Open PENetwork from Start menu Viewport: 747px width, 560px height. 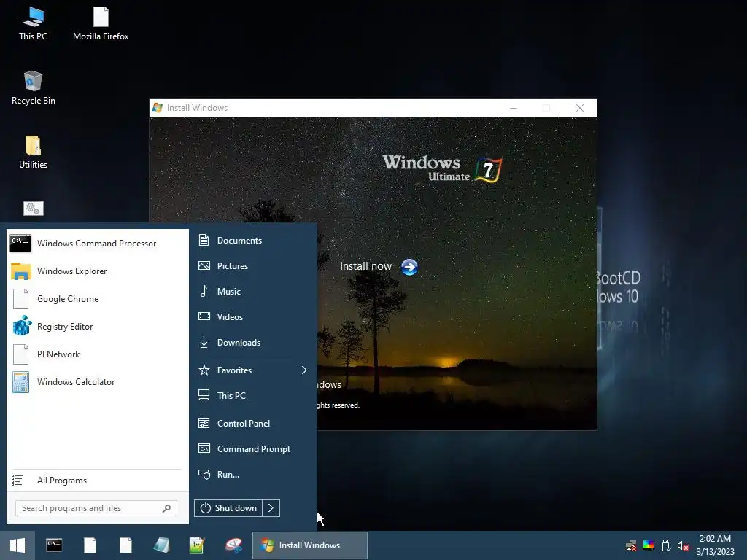97,354
